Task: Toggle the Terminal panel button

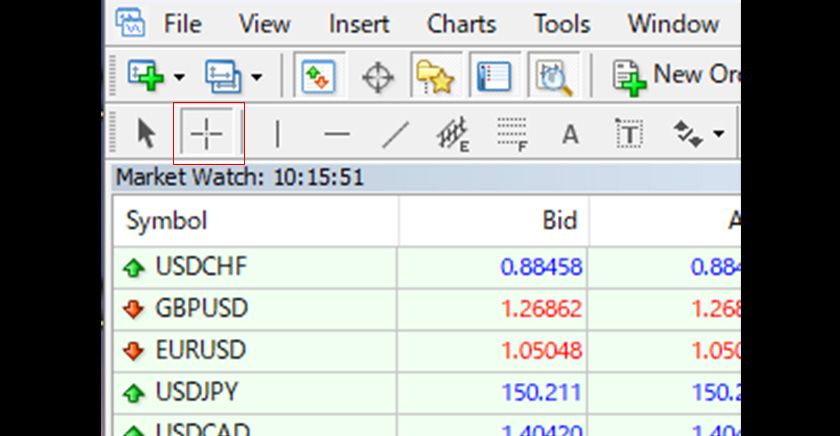Action: 491,77
